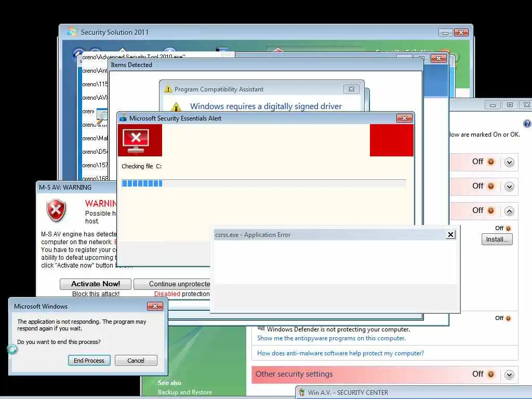The width and height of the screenshot is (532, 399).
Task: Expand the second Off section chevron
Action: [509, 187]
